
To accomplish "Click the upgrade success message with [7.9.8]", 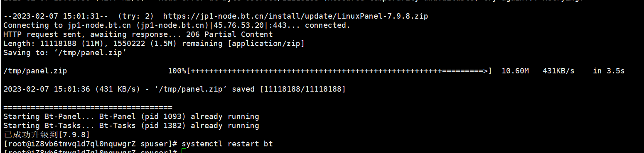I will [x=47, y=135].
